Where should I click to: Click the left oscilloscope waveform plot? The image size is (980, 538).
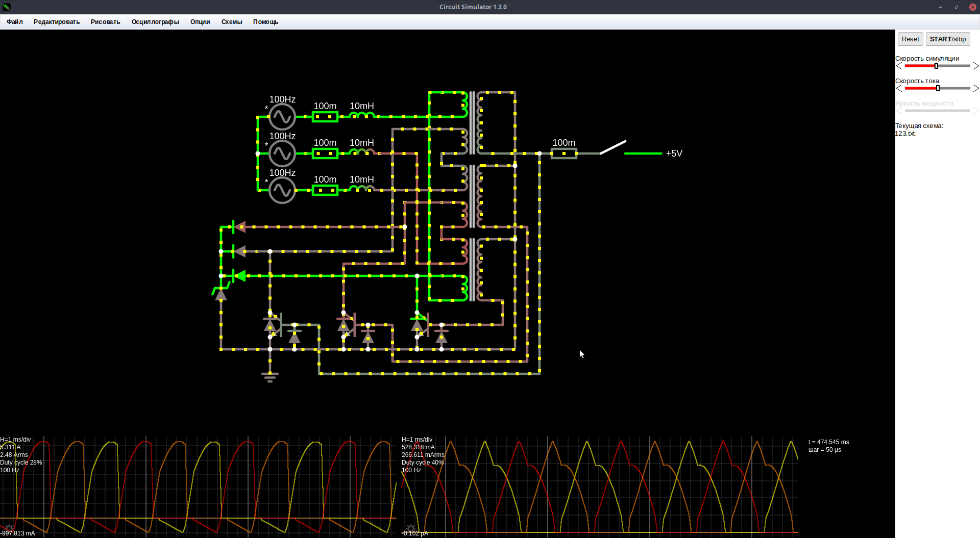[x=198, y=487]
